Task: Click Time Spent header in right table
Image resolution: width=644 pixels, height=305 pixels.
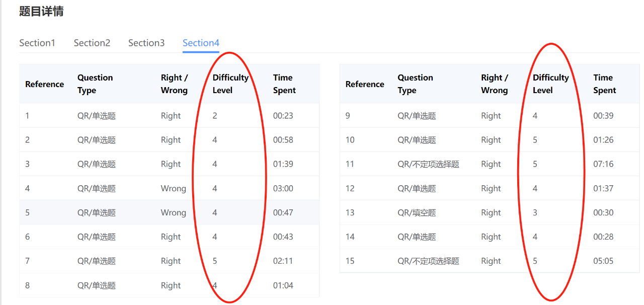Action: point(604,84)
